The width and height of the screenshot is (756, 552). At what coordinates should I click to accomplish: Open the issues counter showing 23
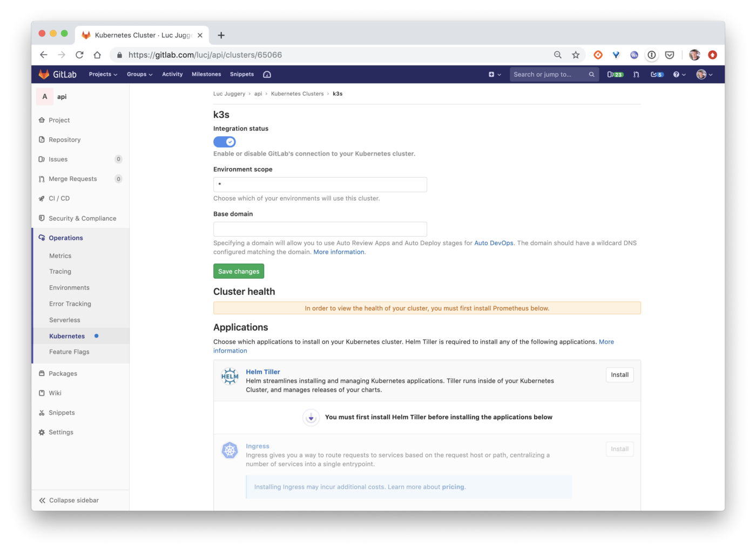615,75
